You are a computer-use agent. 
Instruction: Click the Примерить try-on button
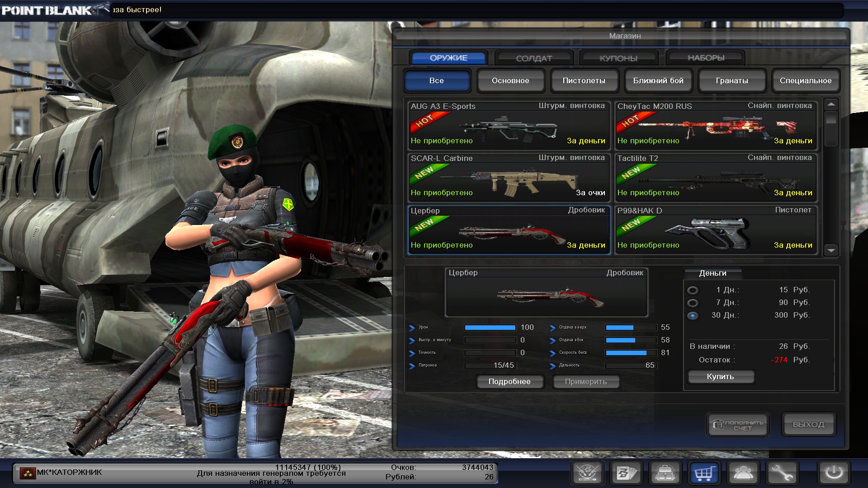tap(586, 381)
